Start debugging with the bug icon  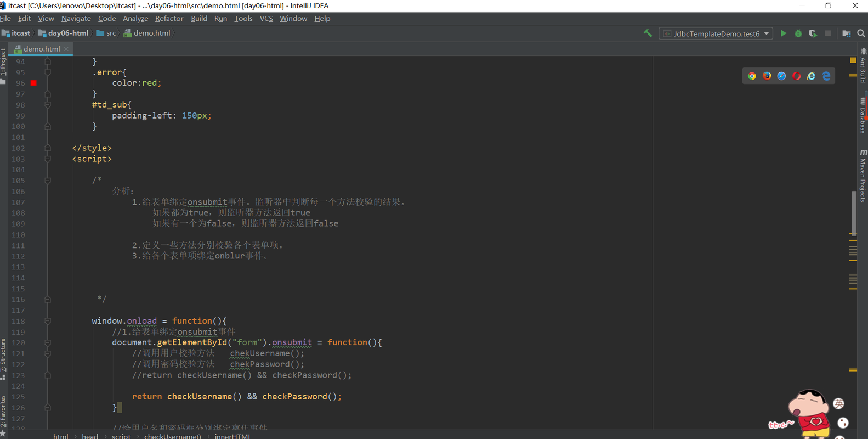point(798,33)
